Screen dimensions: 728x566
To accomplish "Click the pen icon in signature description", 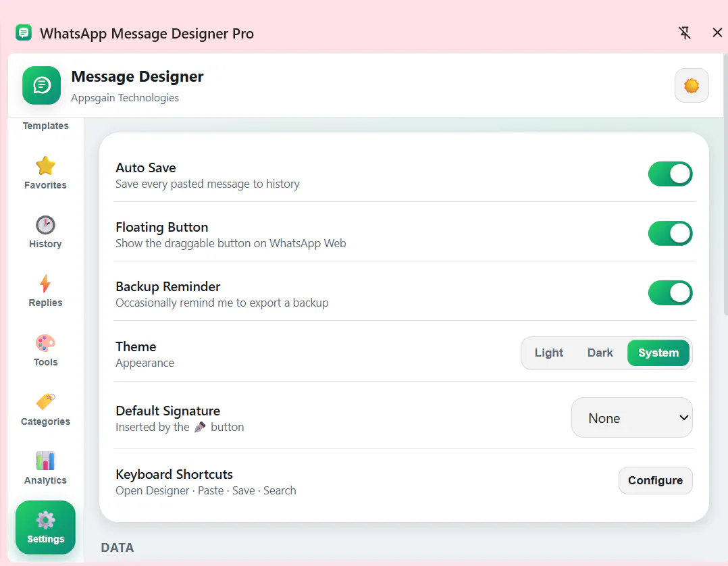I will [x=200, y=427].
